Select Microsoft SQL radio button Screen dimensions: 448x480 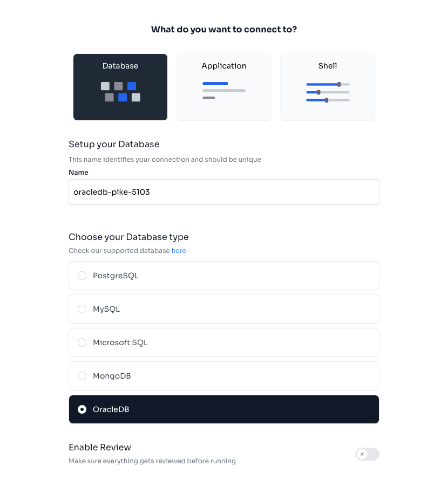pyautogui.click(x=82, y=342)
